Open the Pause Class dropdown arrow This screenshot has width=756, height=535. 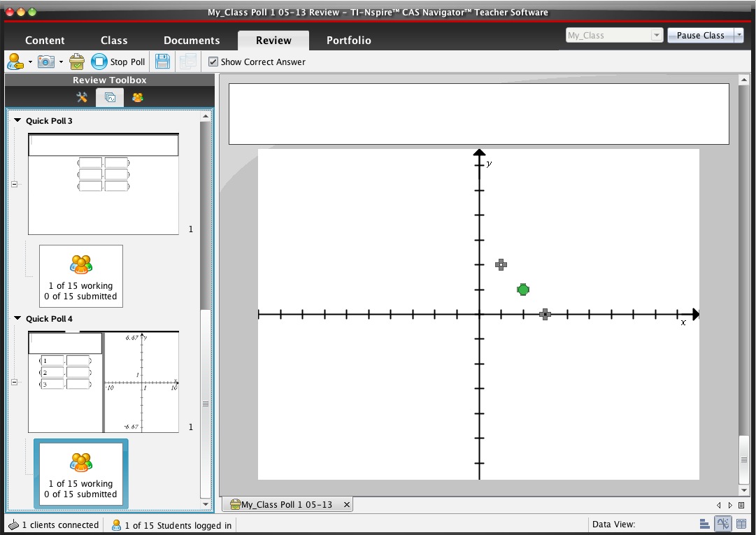(x=739, y=36)
